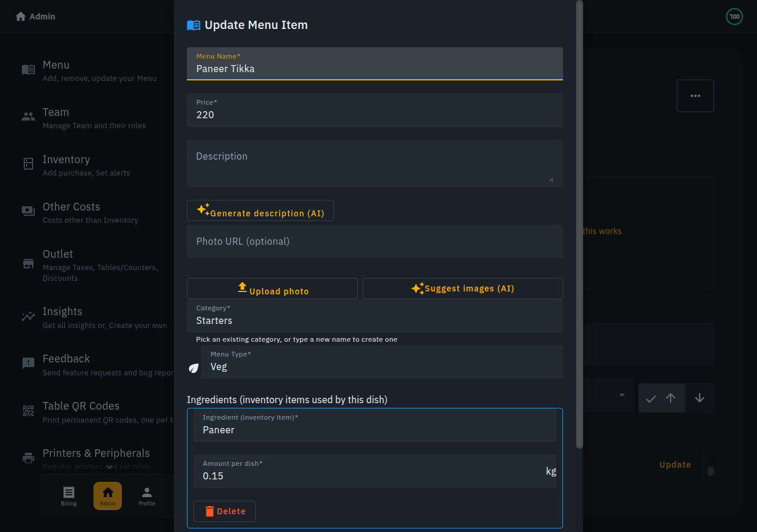
Task: Open the Menu Type dropdown showing Veg
Action: [382, 362]
